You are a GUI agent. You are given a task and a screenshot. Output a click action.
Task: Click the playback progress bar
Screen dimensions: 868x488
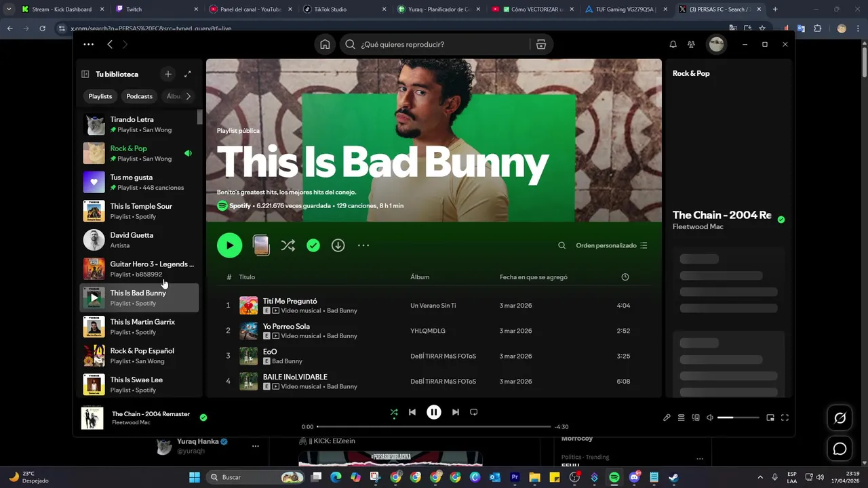(434, 427)
